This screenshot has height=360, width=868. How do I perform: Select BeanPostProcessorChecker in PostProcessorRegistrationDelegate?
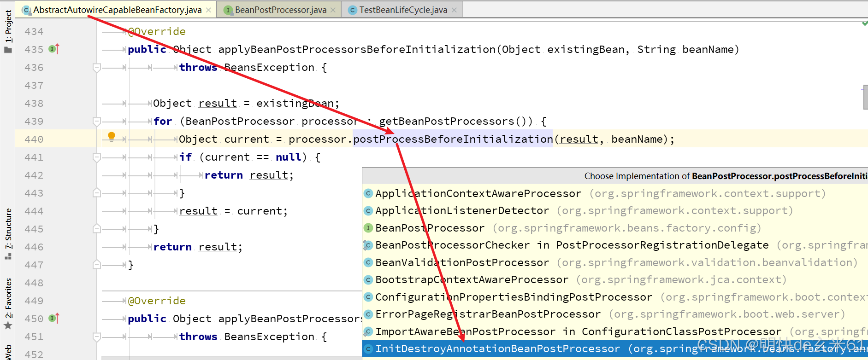pos(615,245)
